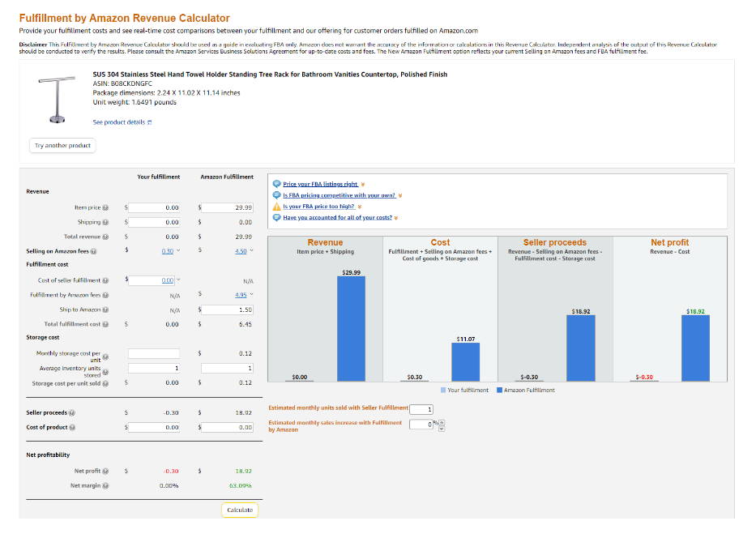This screenshot has height=538, width=756.
Task: Click the 0.30 Selling on Amazon fees link
Action: pos(167,251)
